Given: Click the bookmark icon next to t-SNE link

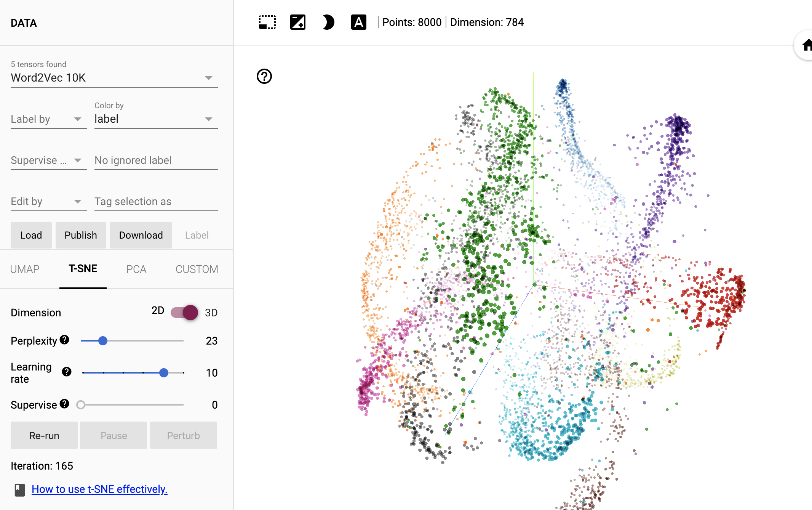Looking at the screenshot, I should pyautogui.click(x=20, y=490).
